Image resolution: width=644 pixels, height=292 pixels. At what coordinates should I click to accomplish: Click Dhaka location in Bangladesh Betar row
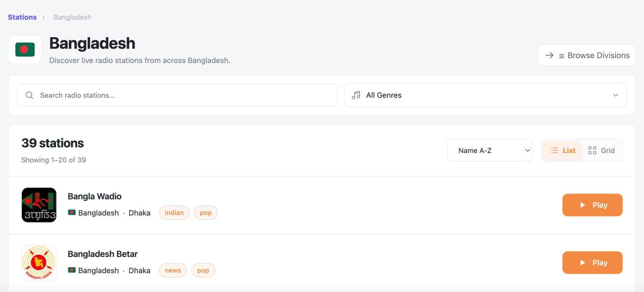139,270
